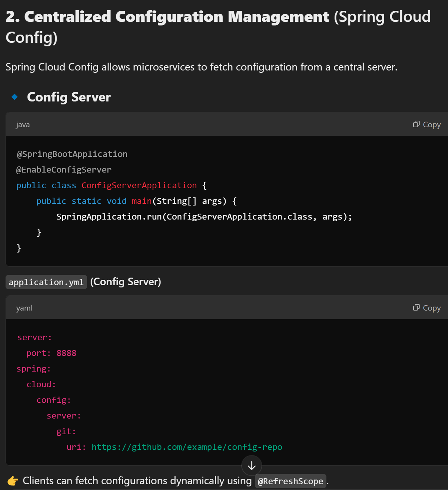Click the 'git:' key in yaml block
The height and width of the screenshot is (490, 448).
(66, 431)
